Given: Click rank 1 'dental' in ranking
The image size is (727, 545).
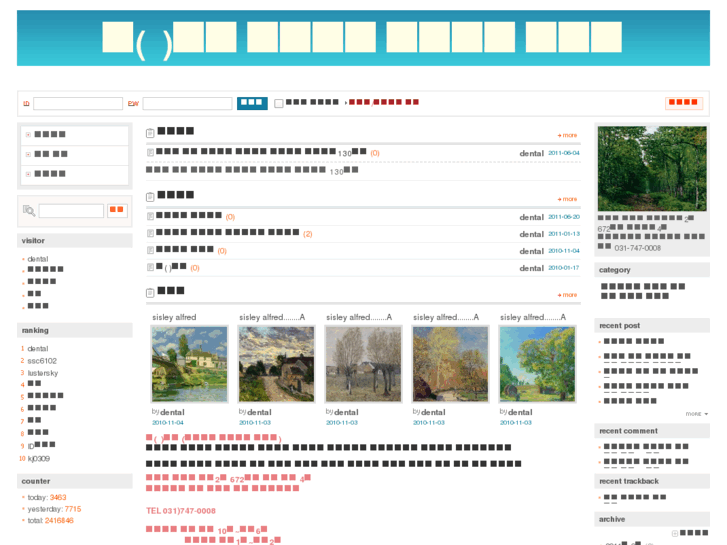Looking at the screenshot, I should [38, 348].
